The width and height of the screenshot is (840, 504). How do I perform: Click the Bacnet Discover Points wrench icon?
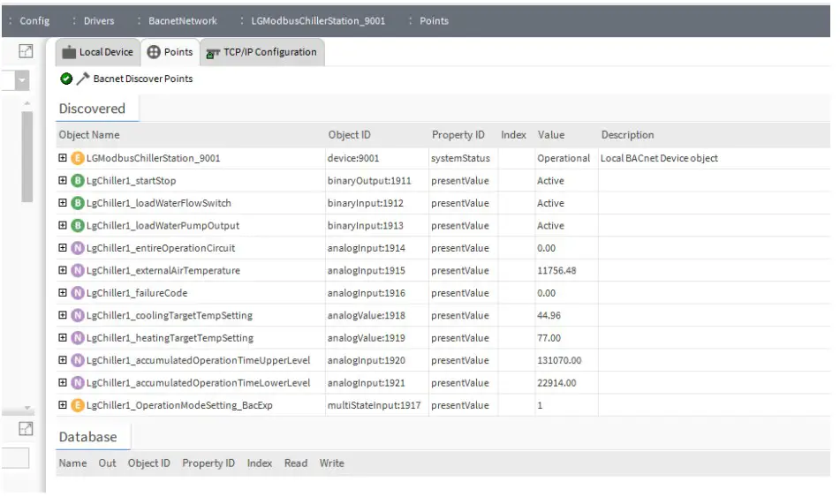point(83,79)
